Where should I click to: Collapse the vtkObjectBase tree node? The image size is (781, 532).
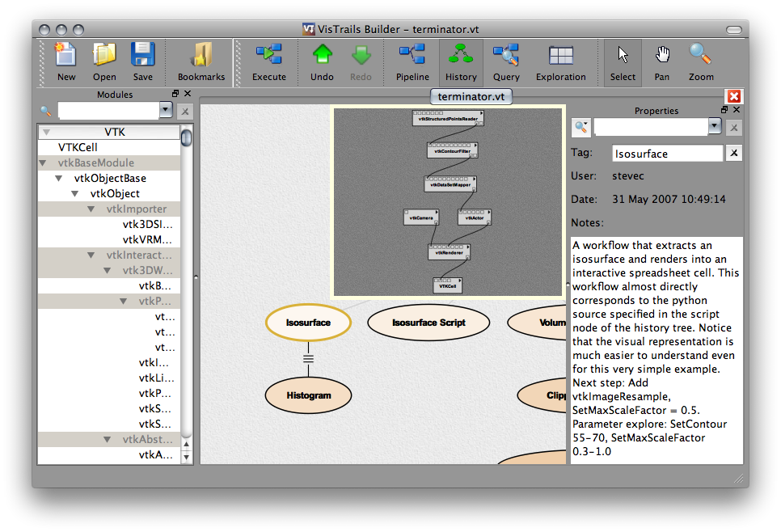pyautogui.click(x=59, y=178)
